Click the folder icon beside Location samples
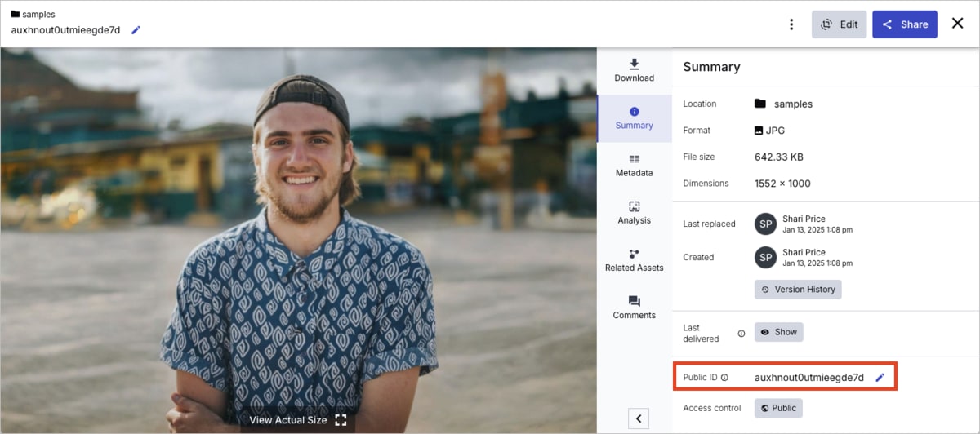 click(760, 104)
